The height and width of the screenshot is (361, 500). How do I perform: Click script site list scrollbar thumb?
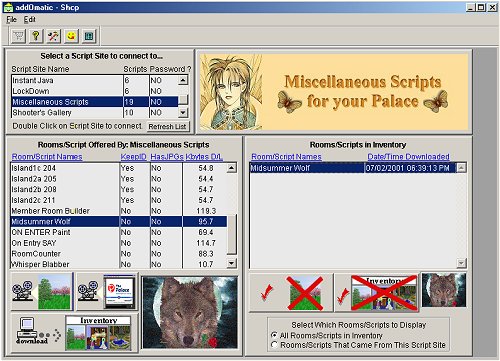pyautogui.click(x=183, y=100)
